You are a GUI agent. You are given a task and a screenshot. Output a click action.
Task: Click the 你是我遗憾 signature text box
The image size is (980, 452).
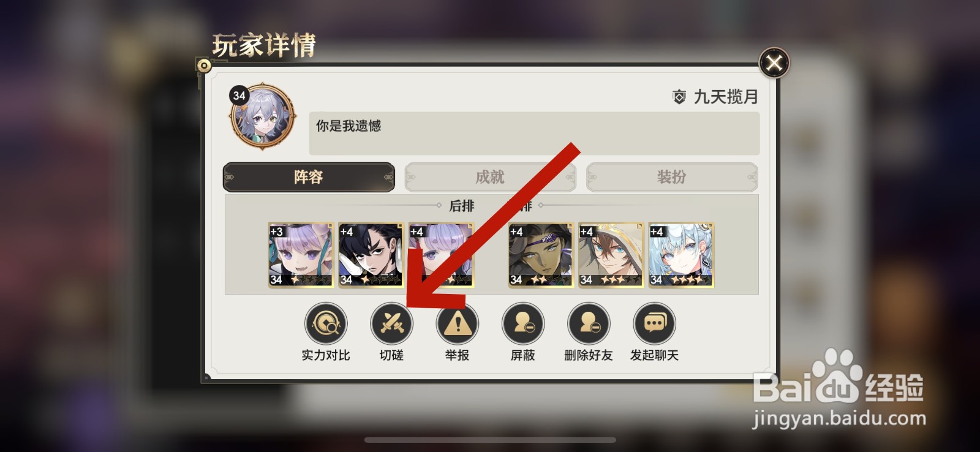click(534, 133)
